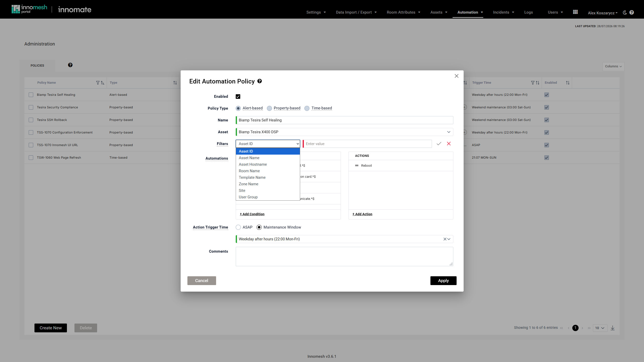Switch to the POLICIES tab

coord(37,66)
